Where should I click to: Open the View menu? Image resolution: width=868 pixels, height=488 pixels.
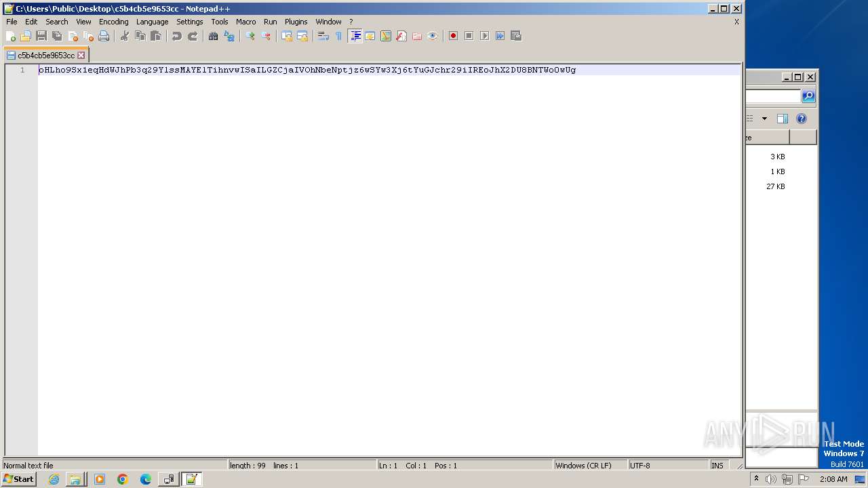click(83, 22)
